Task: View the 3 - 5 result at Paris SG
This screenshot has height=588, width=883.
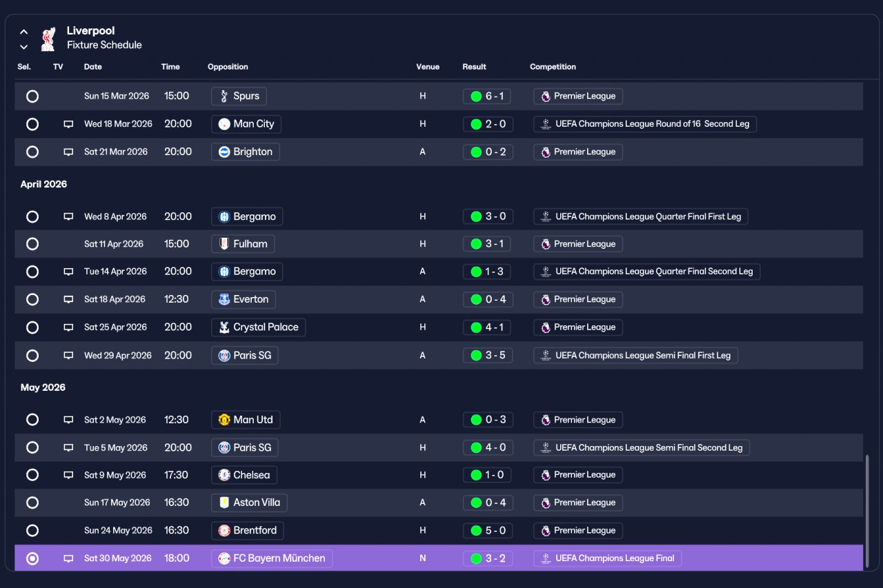Action: [x=488, y=356]
